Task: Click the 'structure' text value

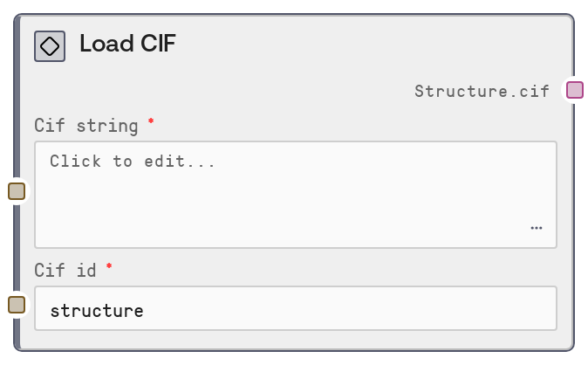Action: pyautogui.click(x=97, y=310)
